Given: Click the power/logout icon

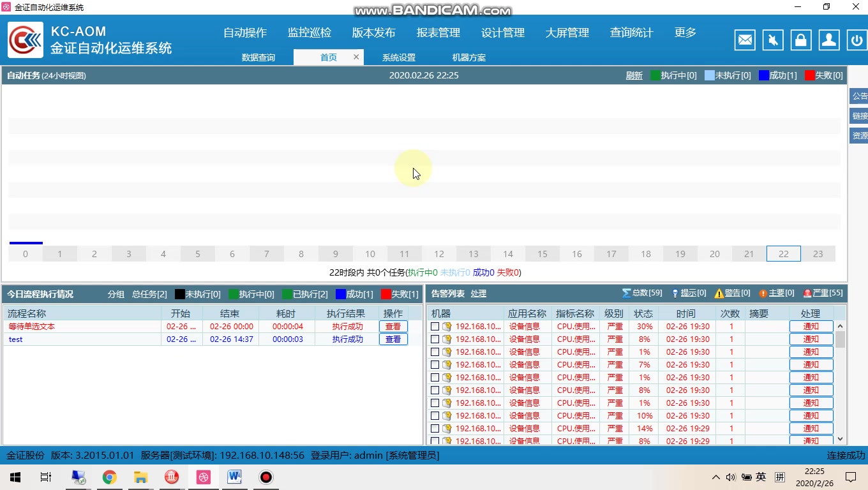Looking at the screenshot, I should tap(856, 40).
